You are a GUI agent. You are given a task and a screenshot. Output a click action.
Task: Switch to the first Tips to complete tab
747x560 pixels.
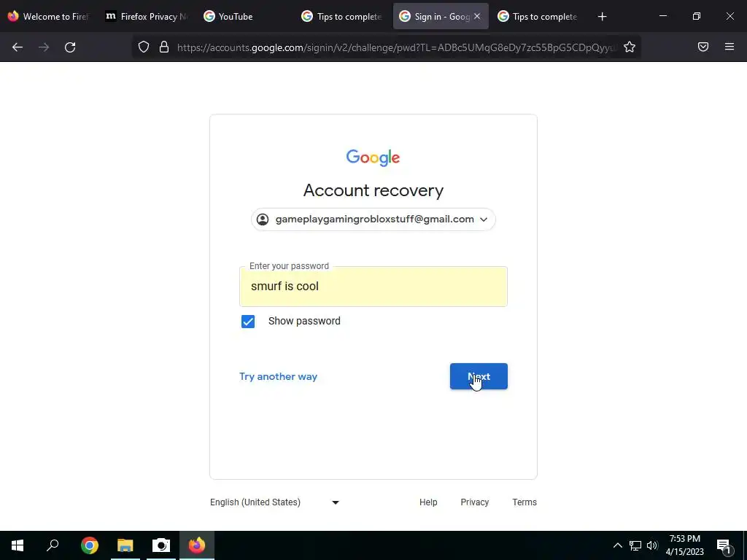click(343, 16)
